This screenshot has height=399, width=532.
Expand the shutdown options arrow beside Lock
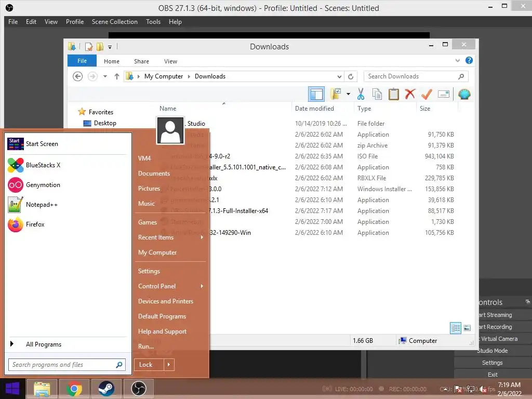169,365
